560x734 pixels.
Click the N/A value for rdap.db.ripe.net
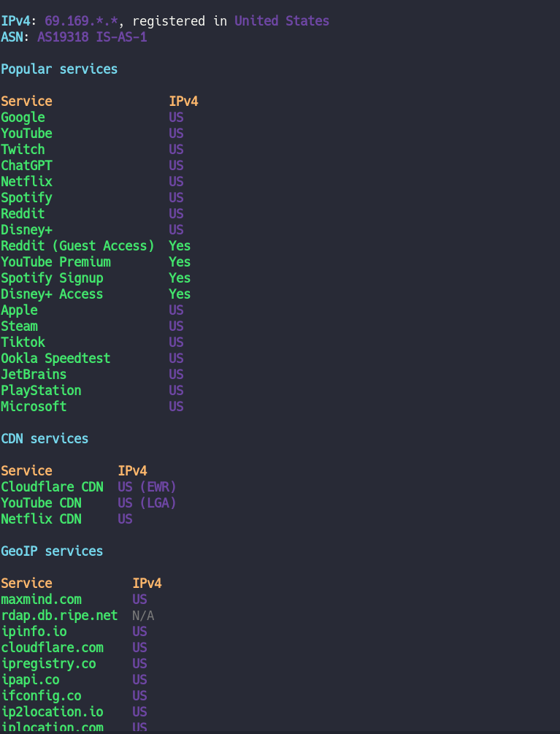tap(143, 616)
